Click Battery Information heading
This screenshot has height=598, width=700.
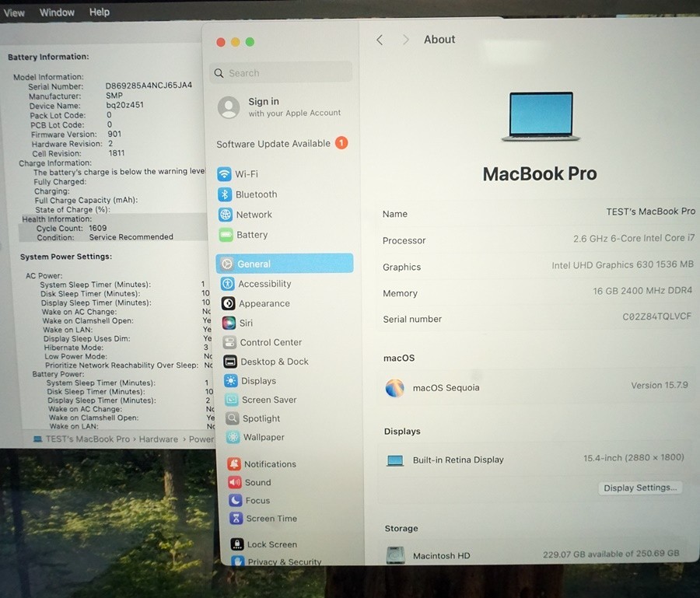pos(48,57)
